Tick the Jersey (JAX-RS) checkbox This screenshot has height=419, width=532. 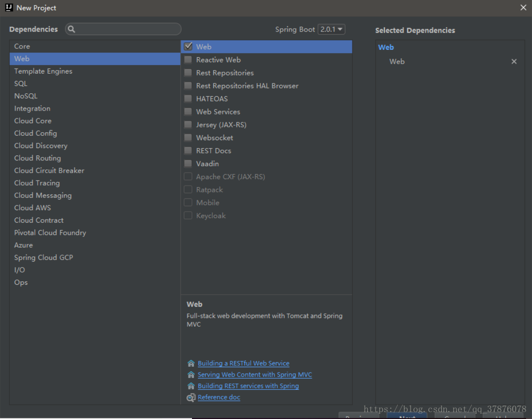pyautogui.click(x=188, y=124)
